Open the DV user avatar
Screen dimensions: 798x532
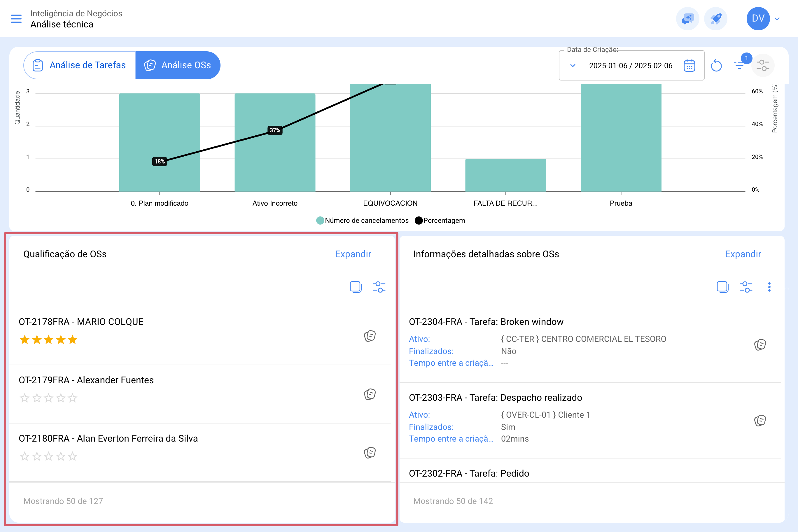(x=758, y=19)
